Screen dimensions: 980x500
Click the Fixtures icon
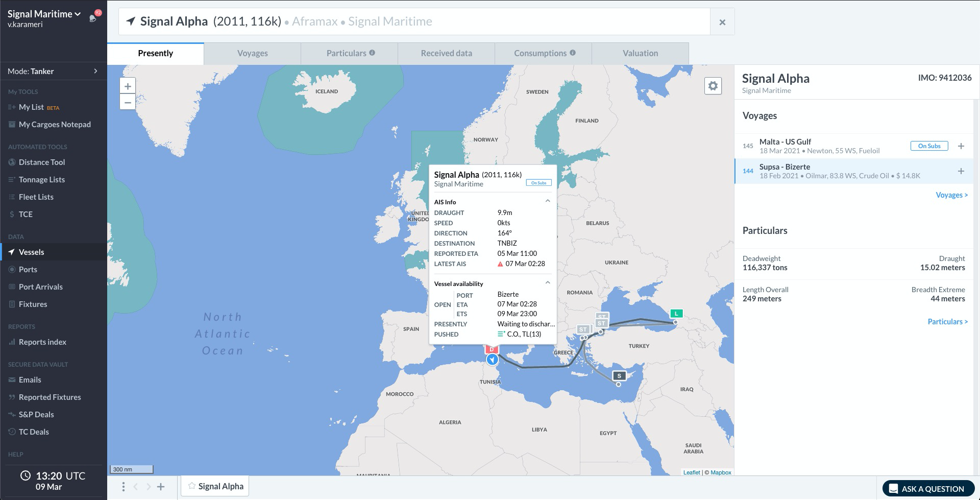12,304
